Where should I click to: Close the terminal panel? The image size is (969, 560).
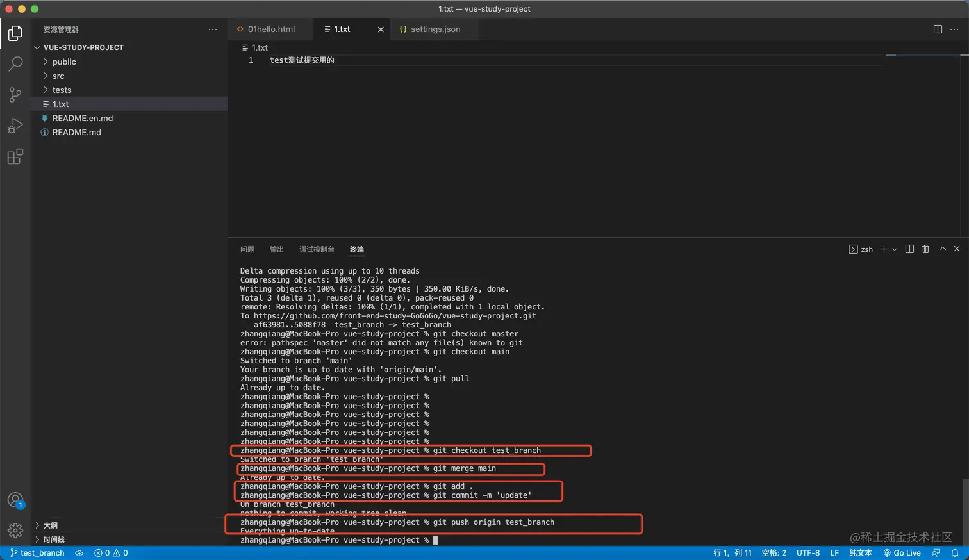pos(957,249)
